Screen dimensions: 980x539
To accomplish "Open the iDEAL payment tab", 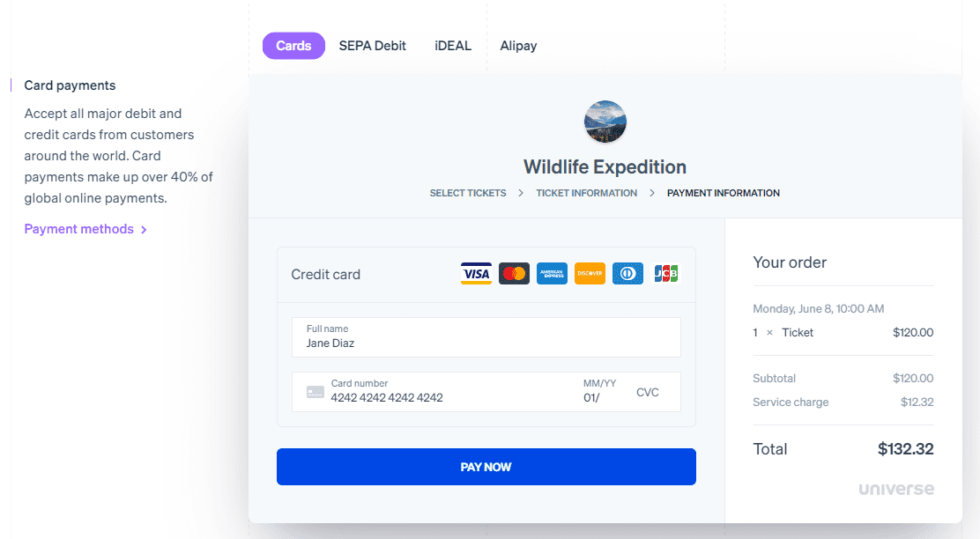I will click(x=452, y=45).
